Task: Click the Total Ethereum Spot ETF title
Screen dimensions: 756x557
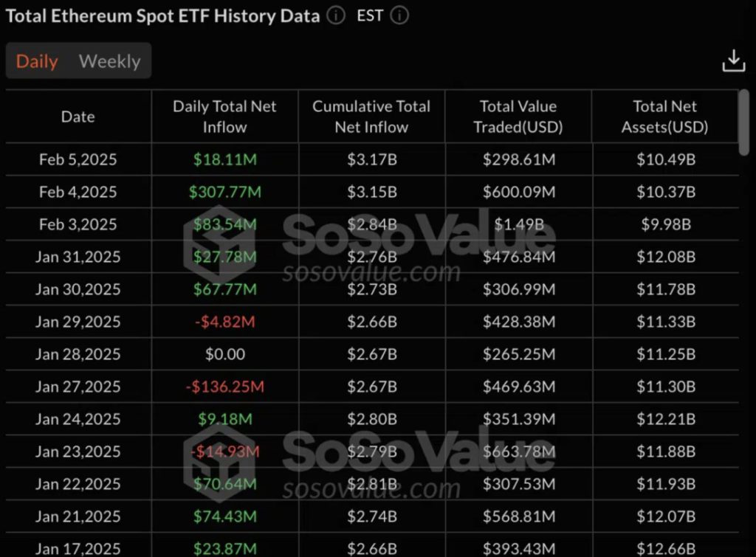Action: point(163,16)
